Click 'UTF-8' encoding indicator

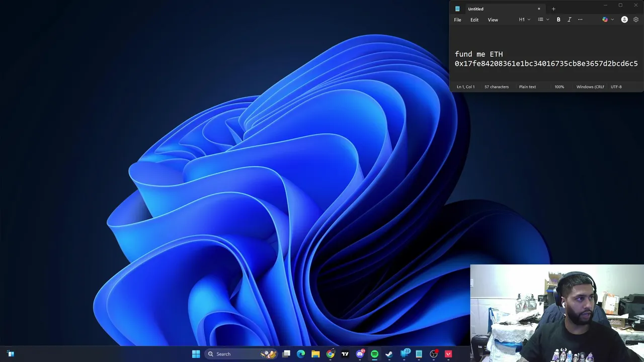click(x=616, y=86)
